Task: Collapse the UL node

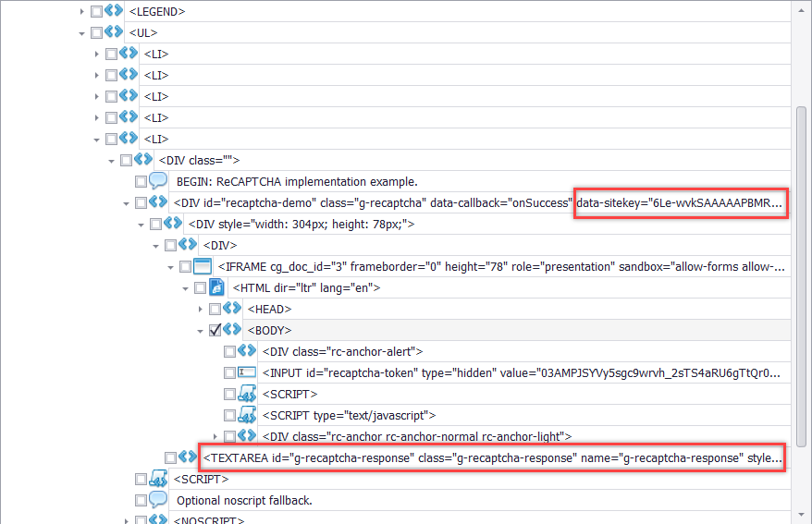Action: (x=82, y=32)
